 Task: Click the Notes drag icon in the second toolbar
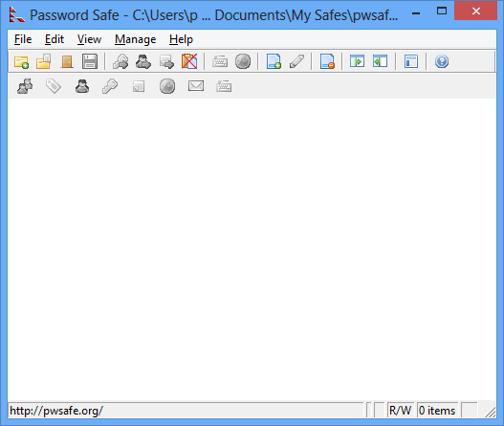139,86
